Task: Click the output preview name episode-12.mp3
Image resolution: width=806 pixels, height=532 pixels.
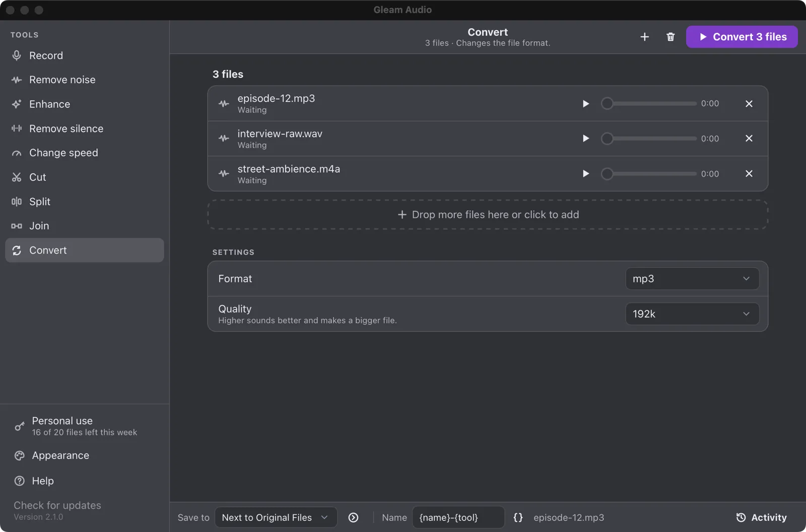Action: [x=569, y=517]
